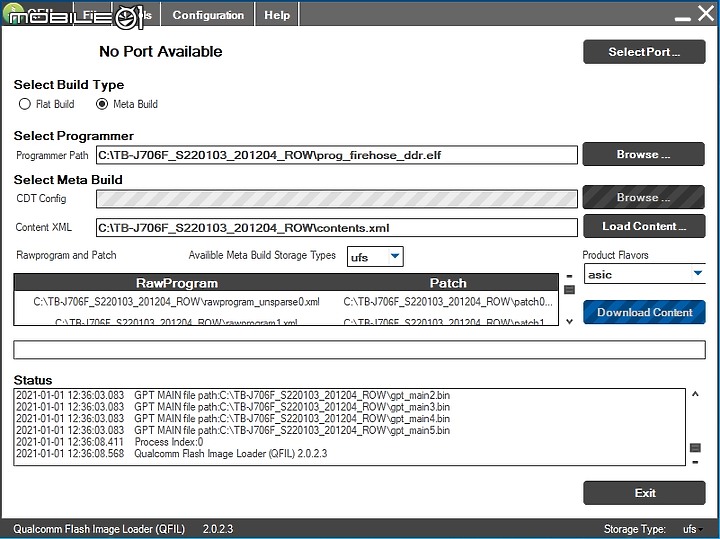Click the Load Content button
The height and width of the screenshot is (539, 720).
click(643, 226)
